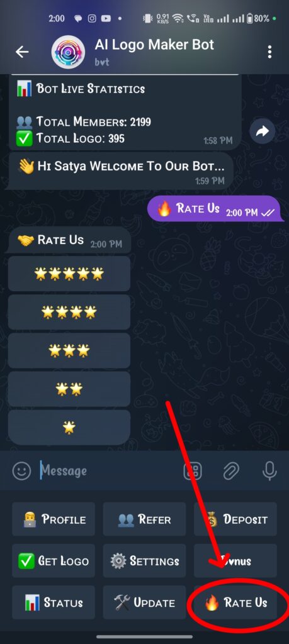This screenshot has height=644, width=289.
Task: Select the four-star rating
Action: (69, 312)
